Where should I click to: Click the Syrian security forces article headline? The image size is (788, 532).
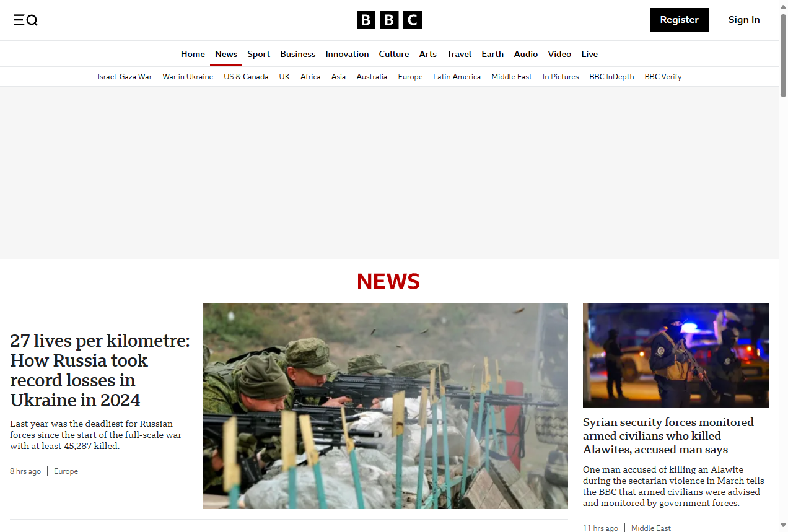pyautogui.click(x=668, y=435)
